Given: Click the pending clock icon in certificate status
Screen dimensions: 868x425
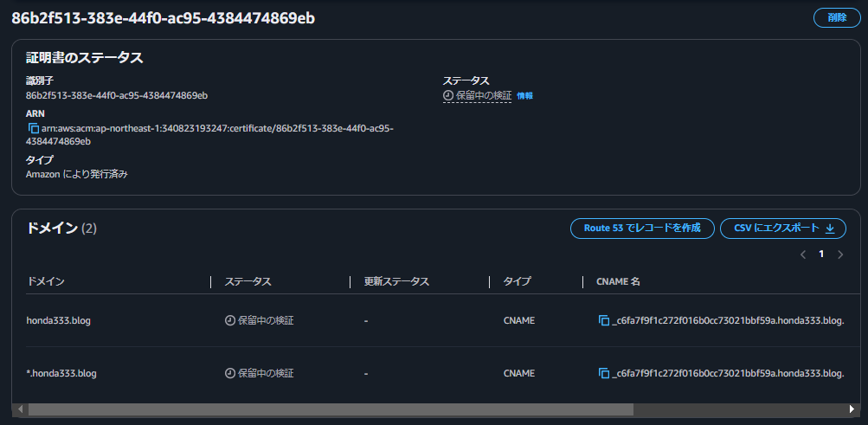Looking at the screenshot, I should (447, 96).
